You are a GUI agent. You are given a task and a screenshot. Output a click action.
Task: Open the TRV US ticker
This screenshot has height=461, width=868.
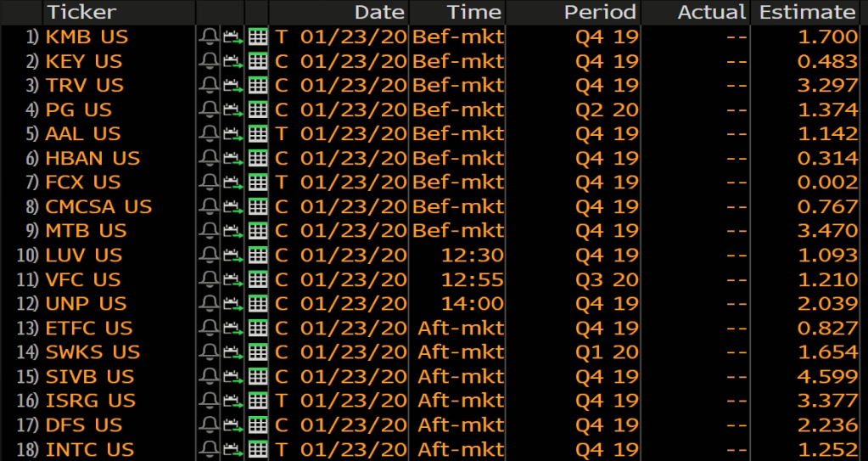(85, 86)
